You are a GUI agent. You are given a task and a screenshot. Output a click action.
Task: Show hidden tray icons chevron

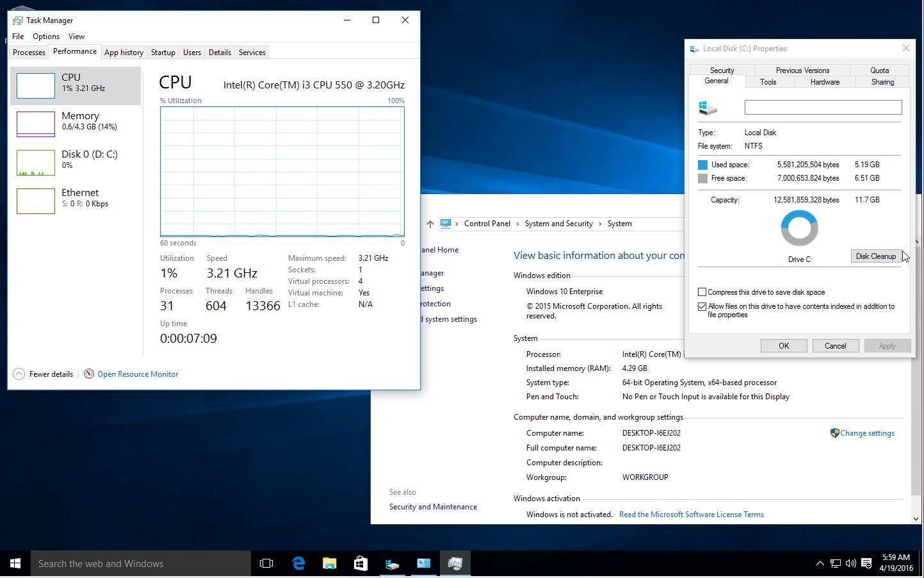tap(820, 564)
